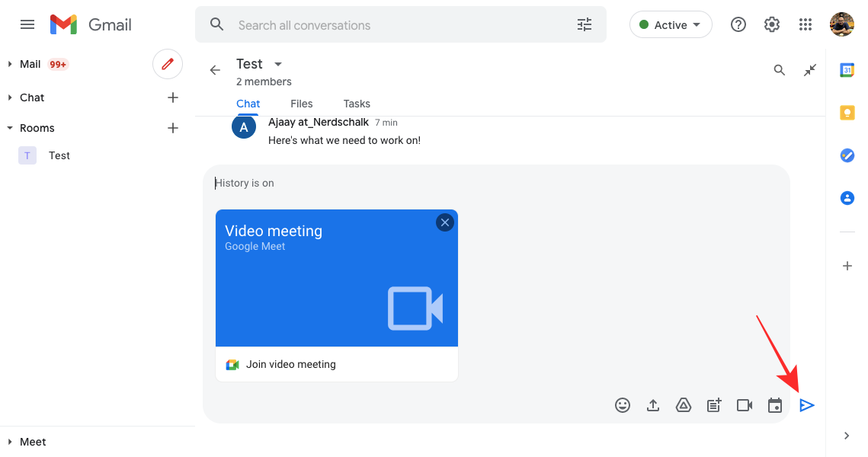This screenshot has width=868, height=457.
Task: Expand the Test room name menu
Action: pyautogui.click(x=278, y=64)
